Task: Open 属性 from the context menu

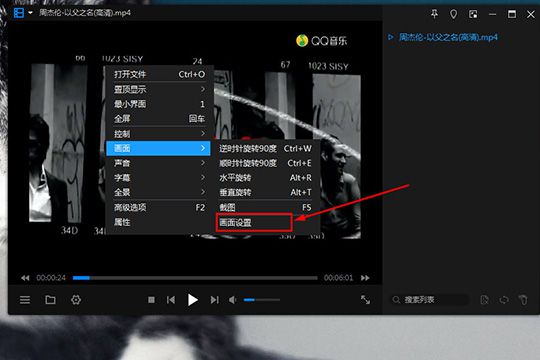Action: click(x=158, y=222)
